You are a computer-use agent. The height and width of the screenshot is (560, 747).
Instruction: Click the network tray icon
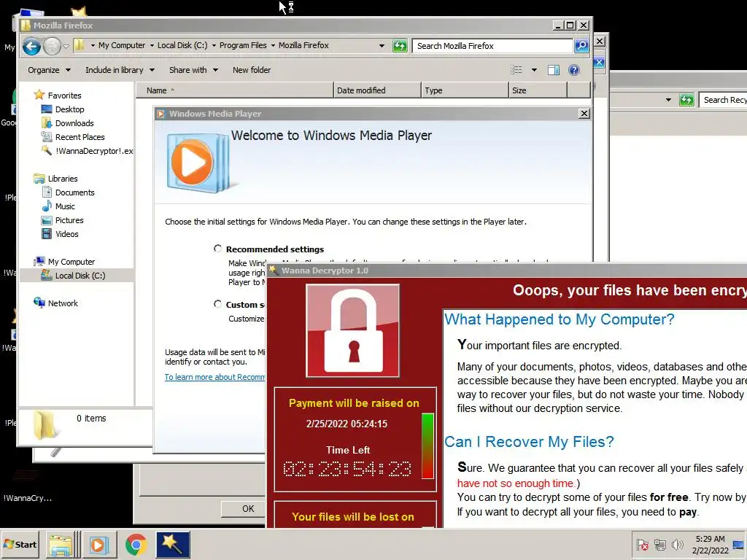[659, 544]
